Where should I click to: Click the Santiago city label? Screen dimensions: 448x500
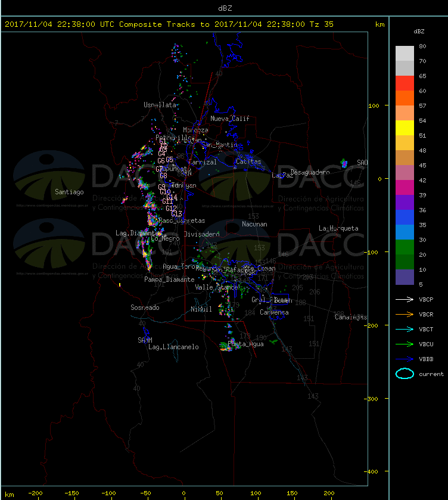click(x=69, y=192)
